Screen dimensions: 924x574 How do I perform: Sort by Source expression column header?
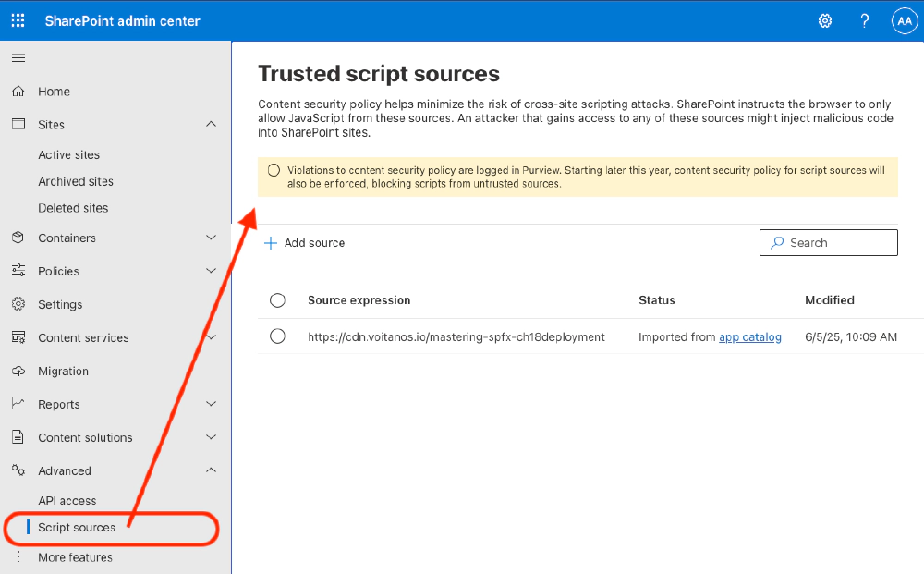[359, 300]
